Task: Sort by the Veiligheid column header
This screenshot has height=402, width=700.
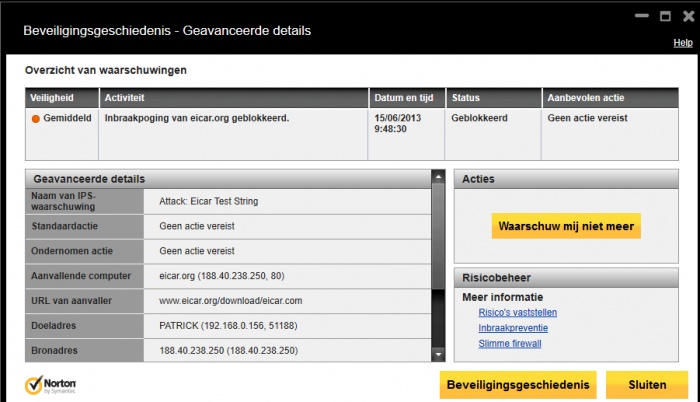Action: pyautogui.click(x=62, y=98)
